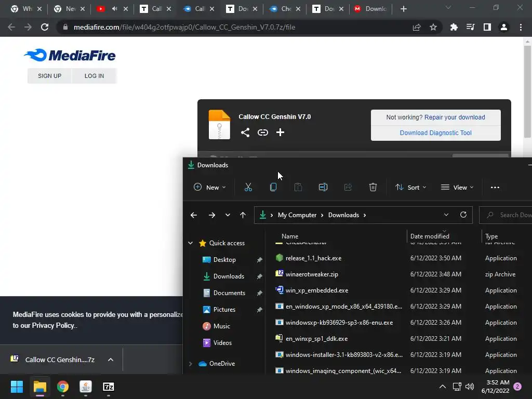Click share page icon in address bar

pyautogui.click(x=417, y=27)
